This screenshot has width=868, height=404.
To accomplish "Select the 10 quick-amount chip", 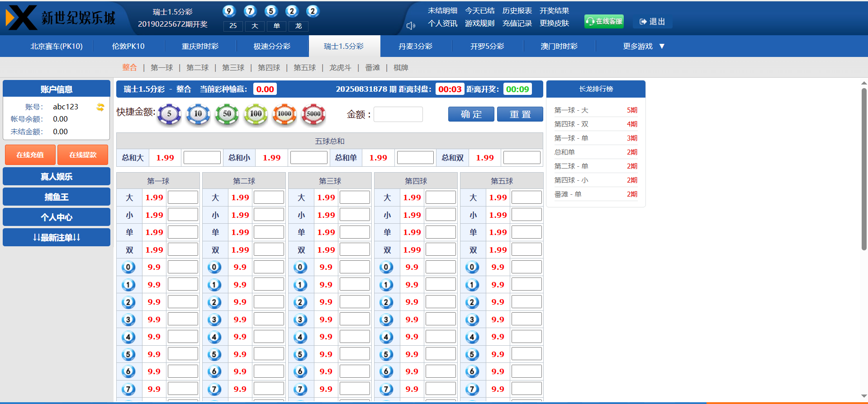I will click(x=198, y=114).
